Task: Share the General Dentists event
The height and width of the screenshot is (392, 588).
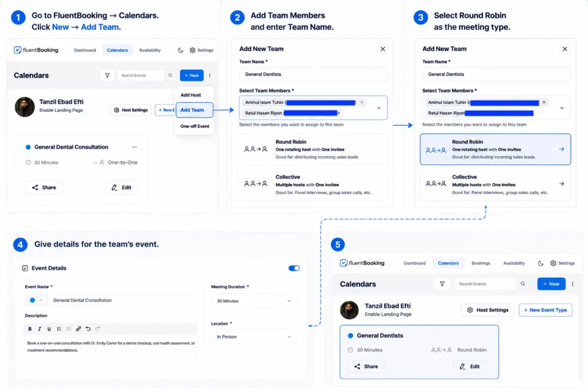Action: (x=366, y=366)
